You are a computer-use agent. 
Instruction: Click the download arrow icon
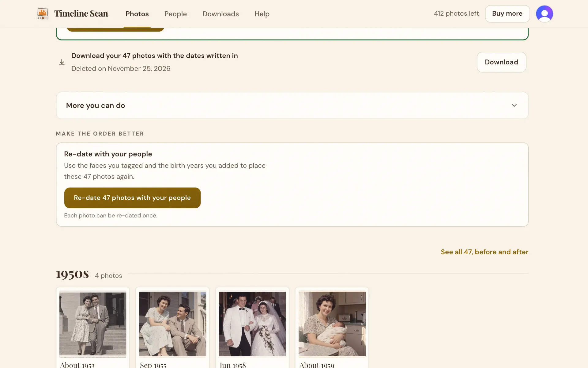62,62
